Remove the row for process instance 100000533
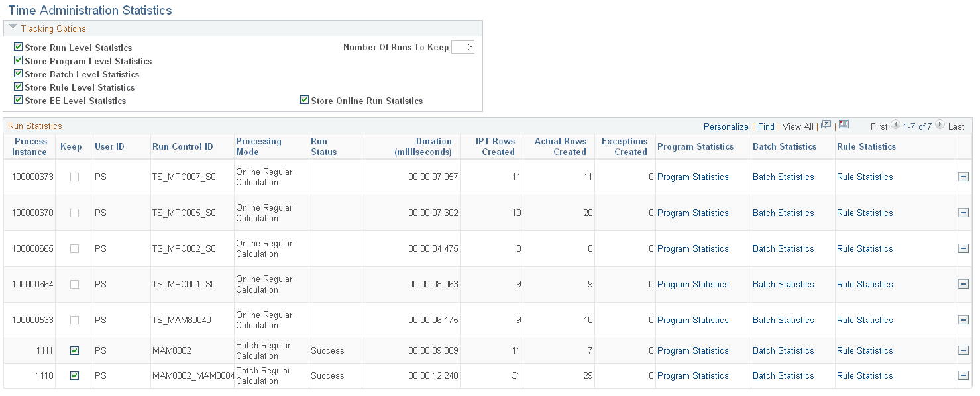The width and height of the screenshot is (980, 396). click(x=963, y=320)
